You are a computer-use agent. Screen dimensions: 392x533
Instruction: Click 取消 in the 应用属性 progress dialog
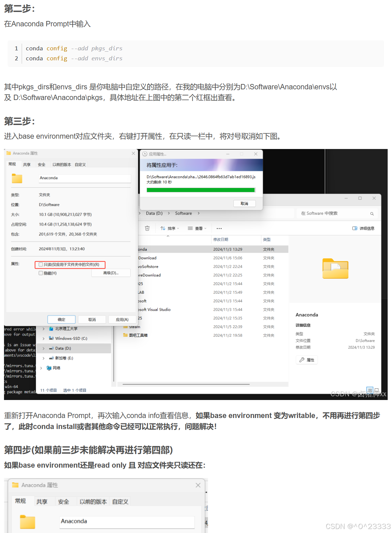coord(244,203)
